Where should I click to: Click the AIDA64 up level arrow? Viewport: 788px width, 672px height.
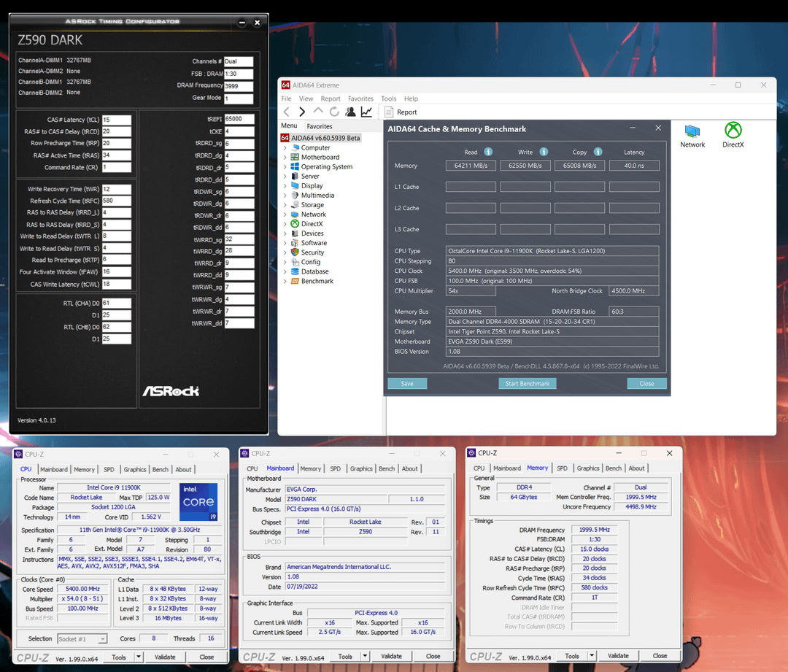click(x=318, y=111)
